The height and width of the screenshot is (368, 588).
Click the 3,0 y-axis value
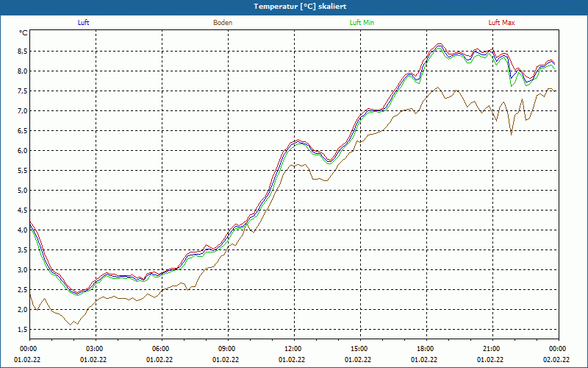pyautogui.click(x=22, y=270)
